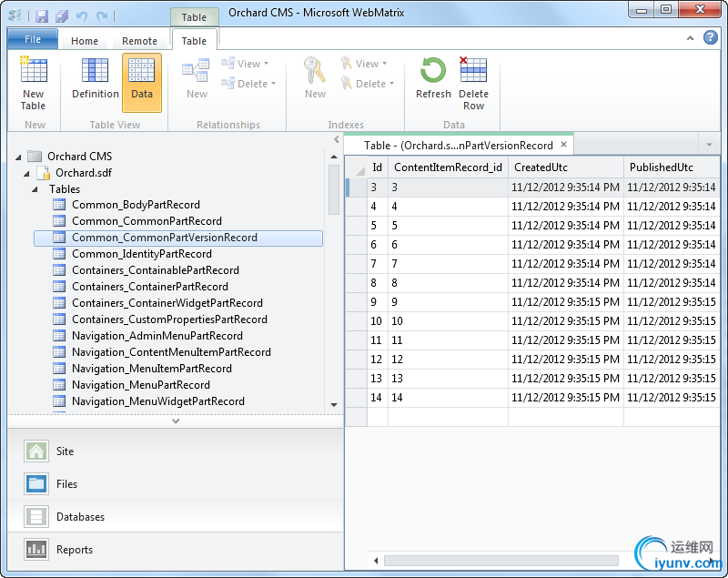The height and width of the screenshot is (578, 728).
Task: Click the Save icon in quick access toolbar
Action: click(x=42, y=16)
